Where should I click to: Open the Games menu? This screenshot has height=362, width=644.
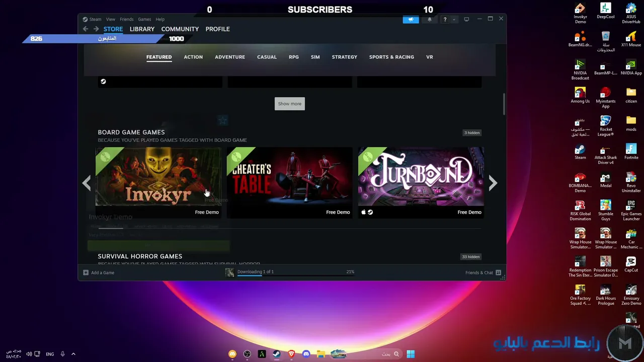[144, 19]
